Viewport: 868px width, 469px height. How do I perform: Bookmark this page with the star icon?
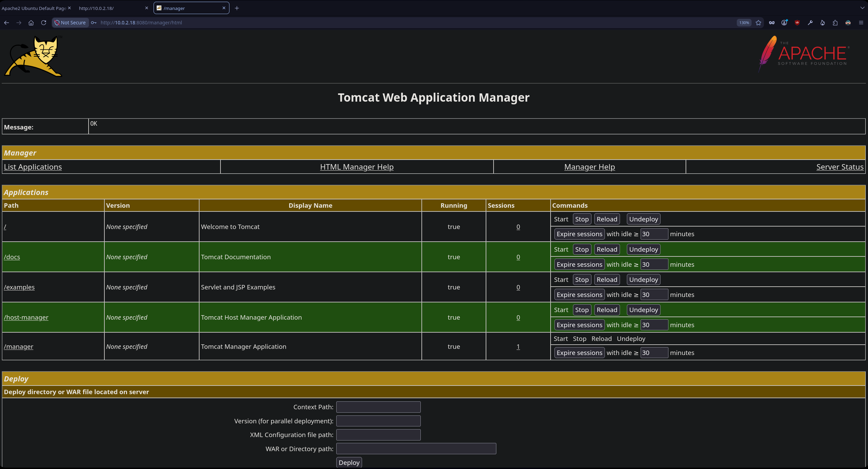(758, 23)
